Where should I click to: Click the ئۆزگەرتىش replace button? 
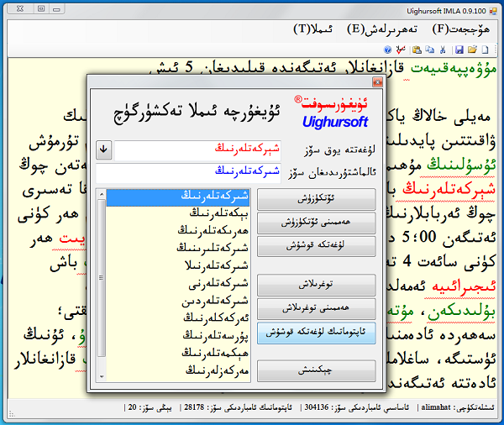coord(317,199)
